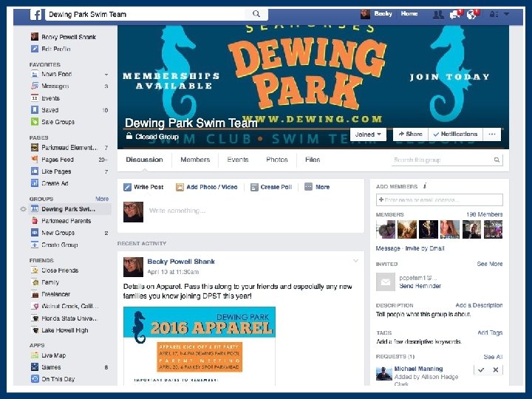
Task: Open Live Map app icon
Action: tap(35, 355)
